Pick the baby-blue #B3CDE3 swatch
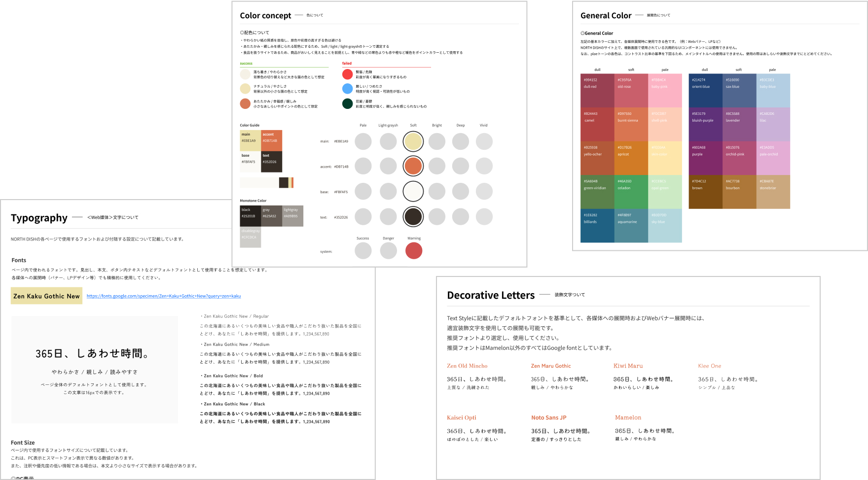The width and height of the screenshot is (868, 480). tap(773, 91)
